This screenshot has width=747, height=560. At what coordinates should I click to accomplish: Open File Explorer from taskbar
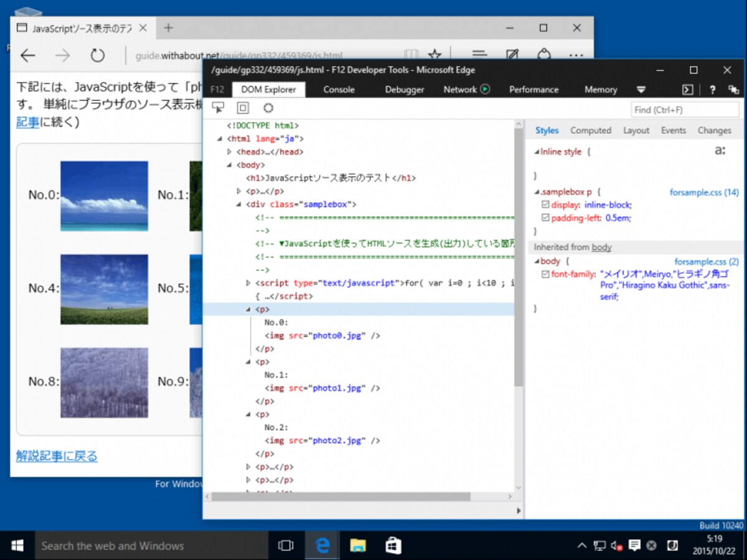357,546
